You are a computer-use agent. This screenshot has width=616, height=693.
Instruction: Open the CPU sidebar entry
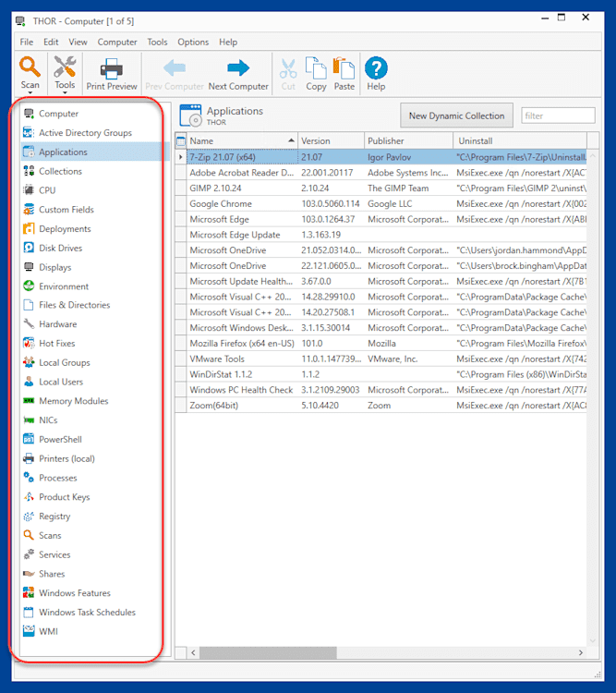tap(47, 190)
